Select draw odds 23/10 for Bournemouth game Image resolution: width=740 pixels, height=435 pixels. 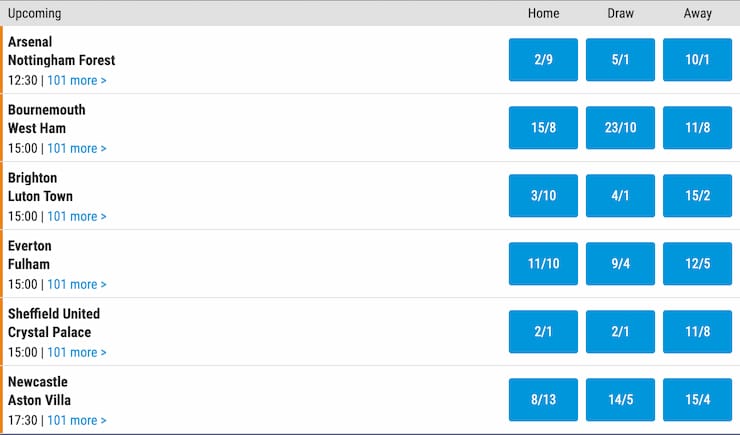(x=620, y=128)
